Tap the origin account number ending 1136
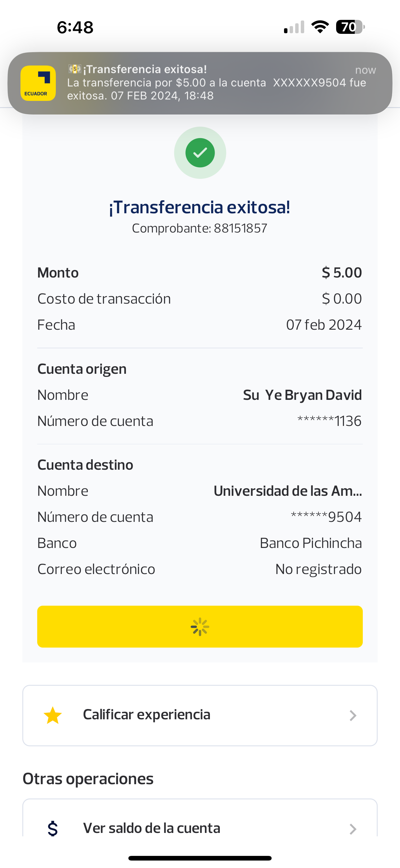This screenshot has width=400, height=868. click(x=329, y=421)
